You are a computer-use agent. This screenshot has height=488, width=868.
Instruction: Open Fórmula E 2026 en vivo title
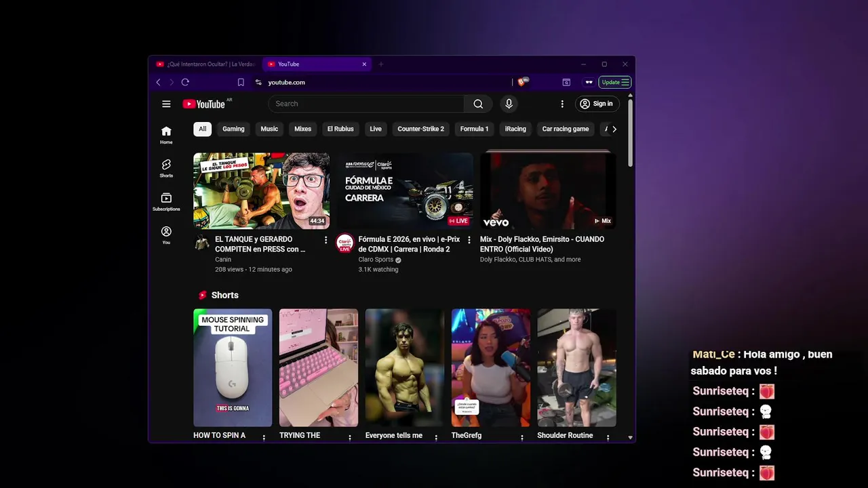coord(409,244)
